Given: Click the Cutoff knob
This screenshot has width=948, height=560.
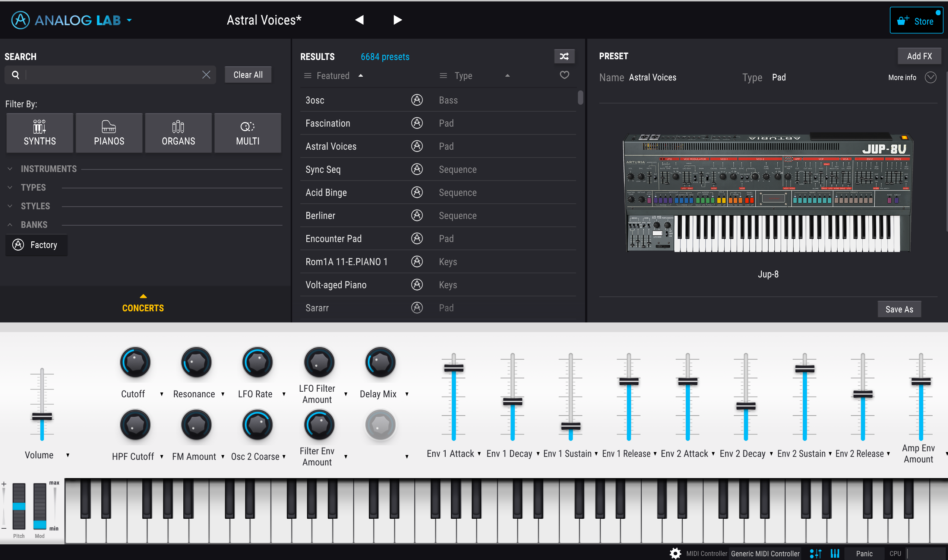Looking at the screenshot, I should tap(135, 362).
